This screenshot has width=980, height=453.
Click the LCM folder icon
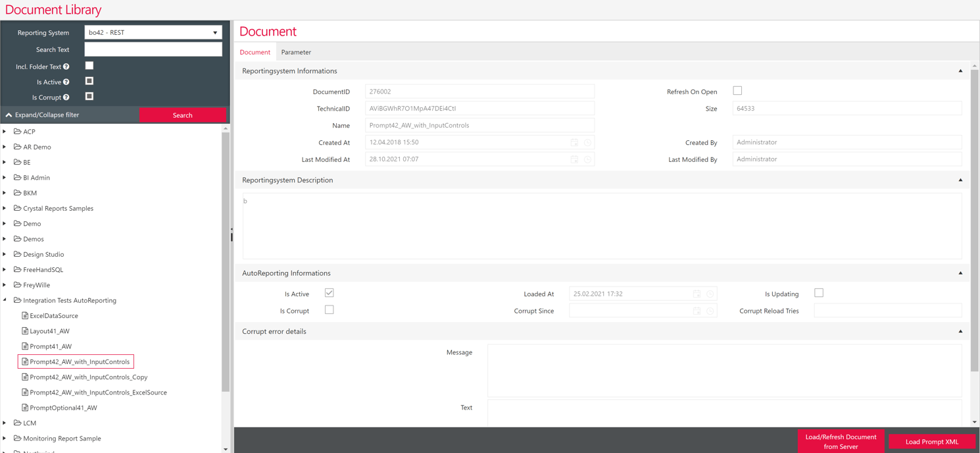(x=18, y=423)
